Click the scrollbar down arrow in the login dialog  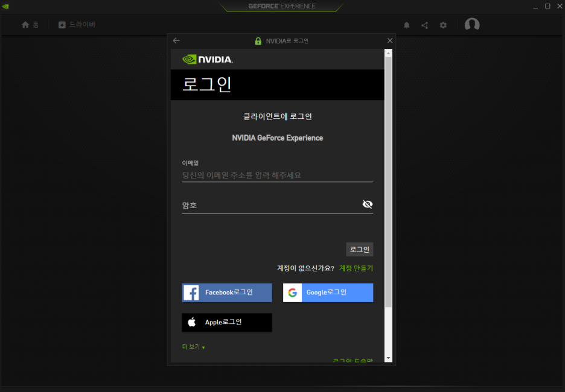(389, 358)
